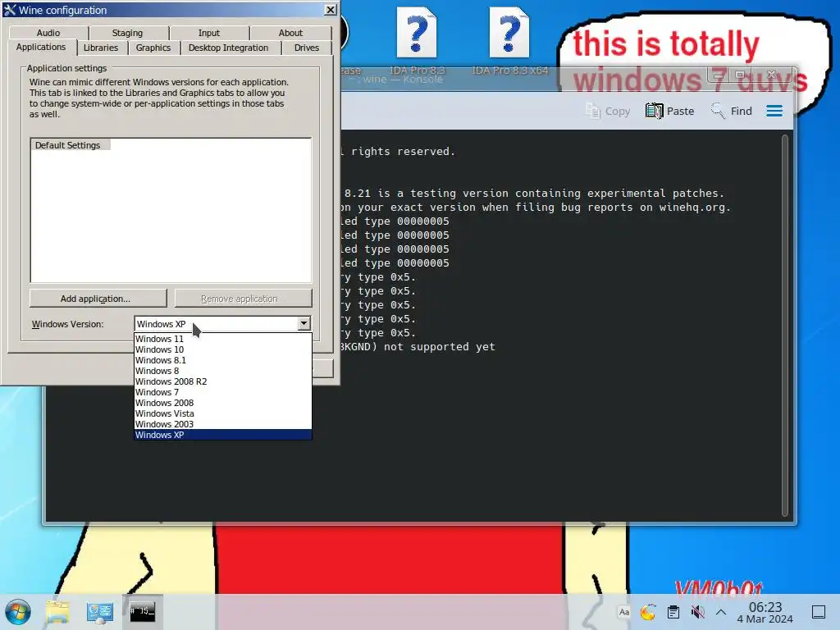Viewport: 840px width, 630px height.
Task: Click the keyboard layout Aa tray icon
Action: [x=624, y=612]
